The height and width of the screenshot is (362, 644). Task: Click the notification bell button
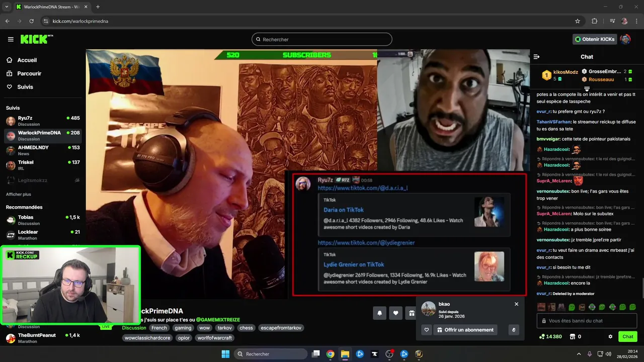[380, 313]
